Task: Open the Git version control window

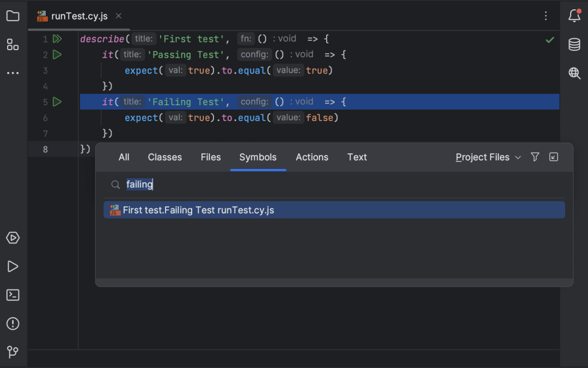Action: point(13,352)
